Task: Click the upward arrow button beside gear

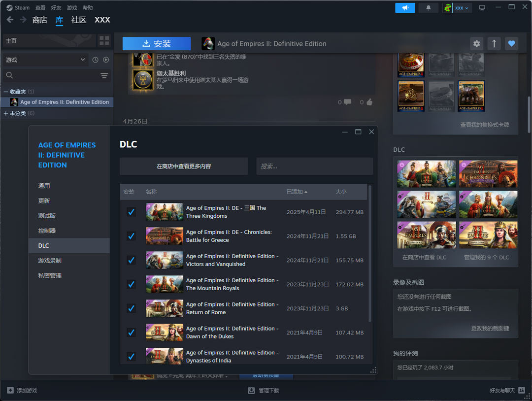Action: coord(494,43)
